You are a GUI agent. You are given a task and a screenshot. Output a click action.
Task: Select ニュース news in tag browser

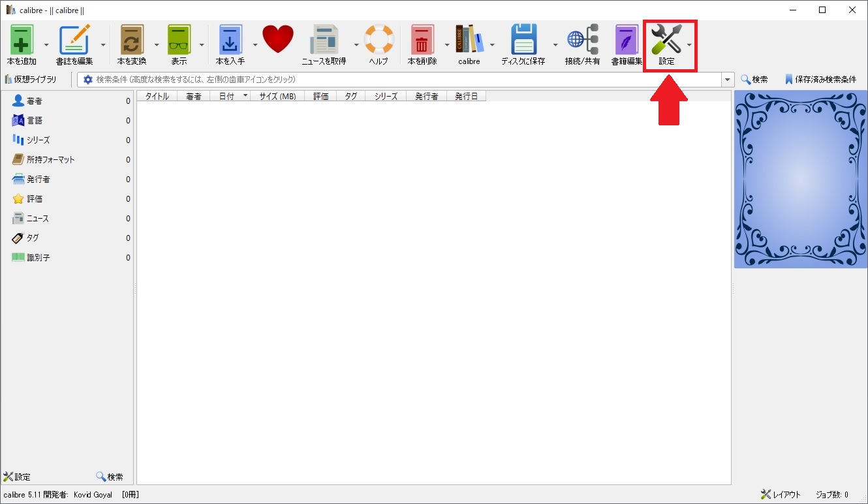click(x=67, y=219)
